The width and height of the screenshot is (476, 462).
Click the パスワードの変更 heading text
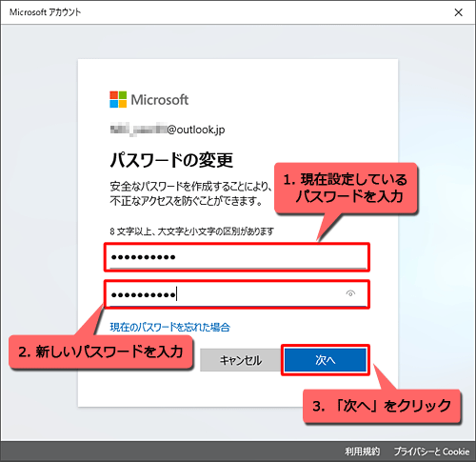click(x=171, y=160)
